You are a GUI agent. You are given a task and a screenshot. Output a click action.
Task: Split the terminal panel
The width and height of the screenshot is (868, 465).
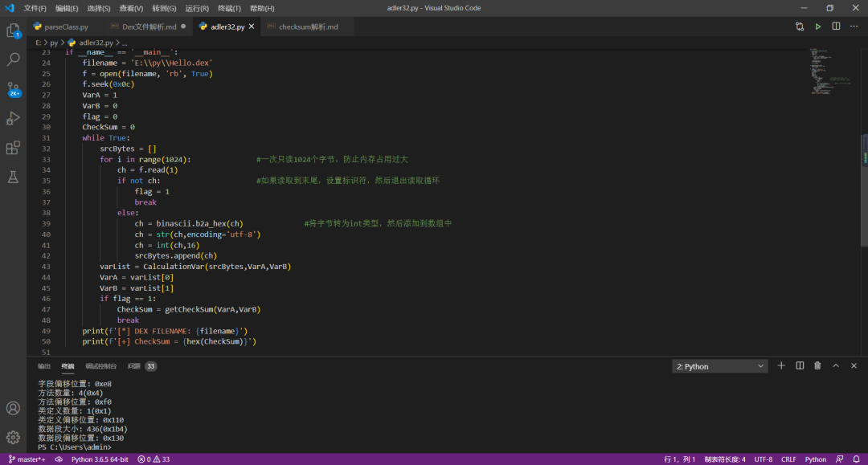click(x=800, y=366)
